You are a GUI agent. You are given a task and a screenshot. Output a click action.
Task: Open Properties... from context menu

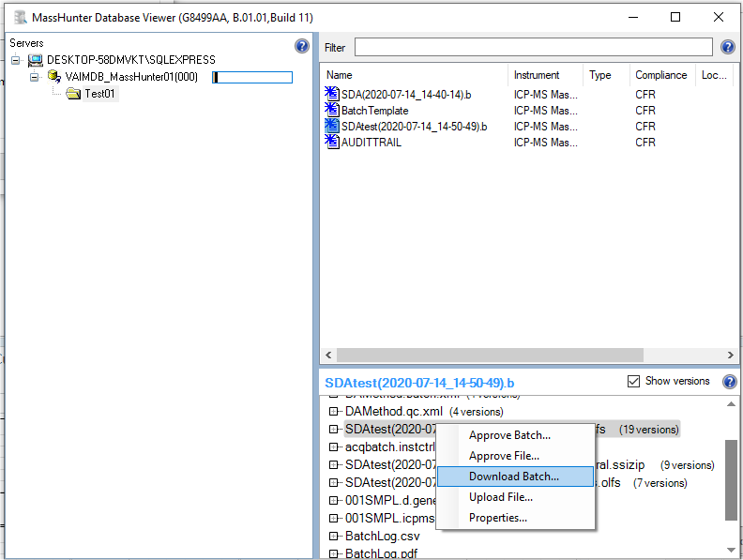[x=516, y=518]
